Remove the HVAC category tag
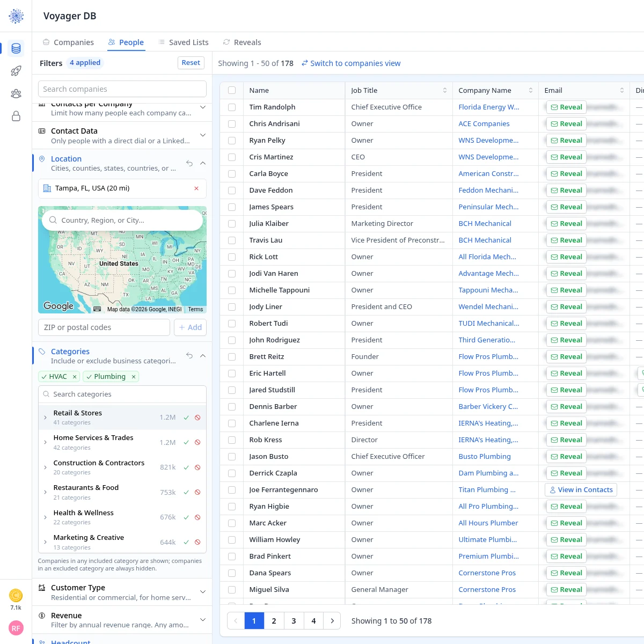 (75, 377)
